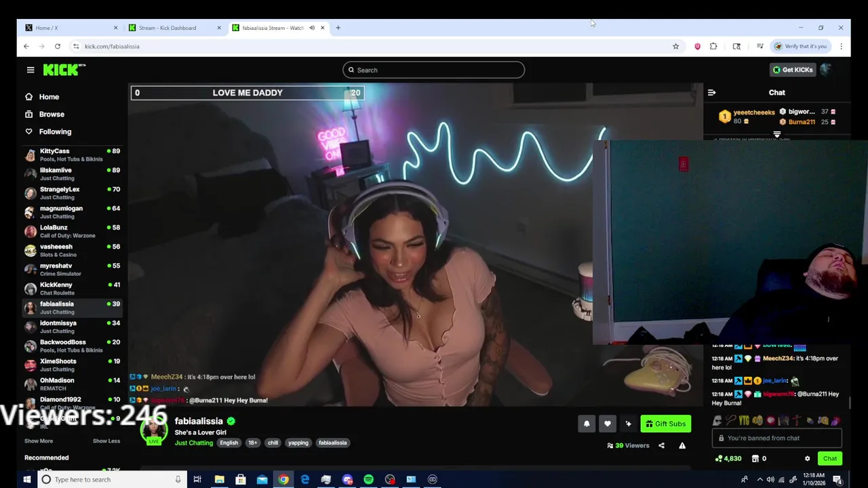Image resolution: width=868 pixels, height=488 pixels.
Task: Open the user profile avatar menu
Action: tap(825, 70)
